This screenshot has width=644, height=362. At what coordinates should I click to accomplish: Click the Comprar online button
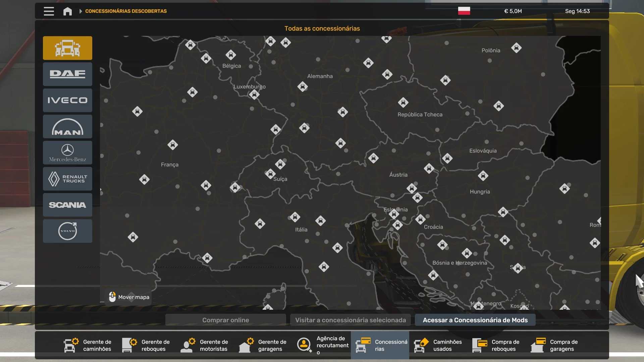point(225,320)
